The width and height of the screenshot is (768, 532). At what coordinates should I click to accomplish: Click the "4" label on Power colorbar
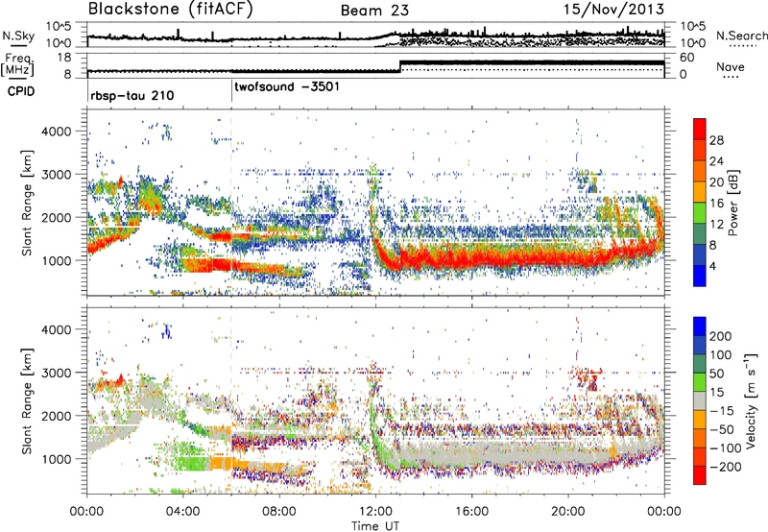[713, 266]
